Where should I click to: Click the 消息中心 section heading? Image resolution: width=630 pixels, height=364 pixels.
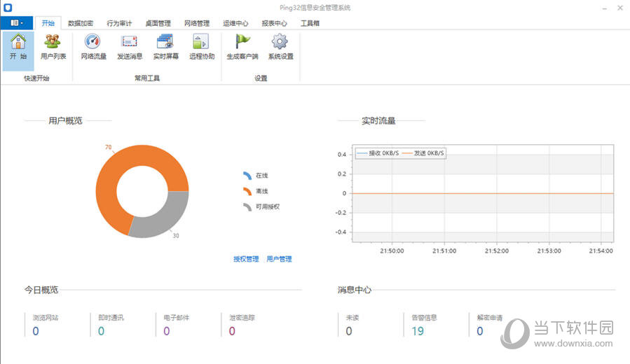coord(355,290)
